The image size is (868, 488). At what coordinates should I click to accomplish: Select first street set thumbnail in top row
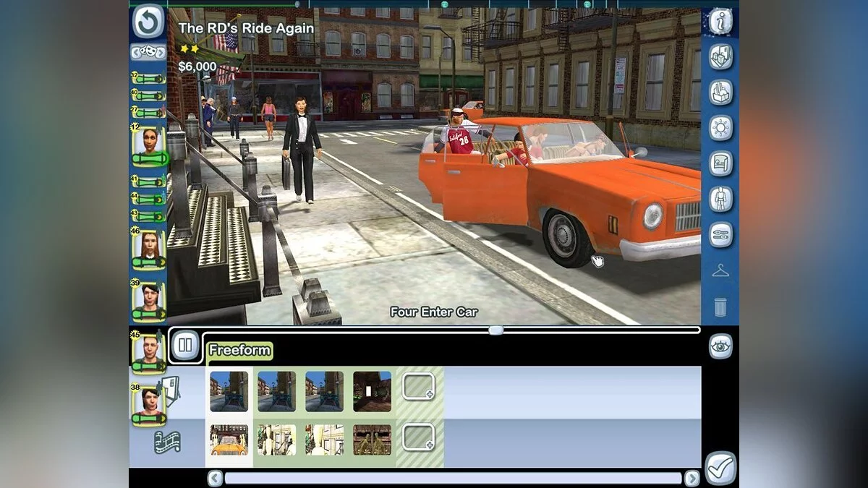point(229,392)
